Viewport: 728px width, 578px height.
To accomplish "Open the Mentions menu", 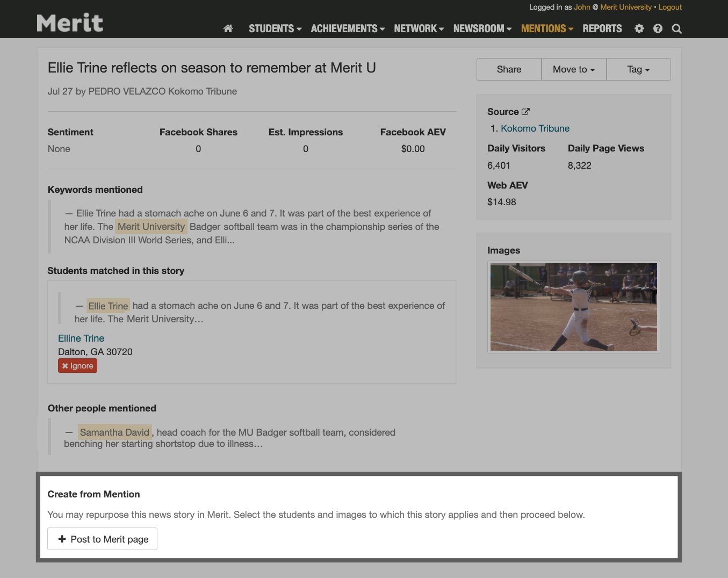I will 547,28.
